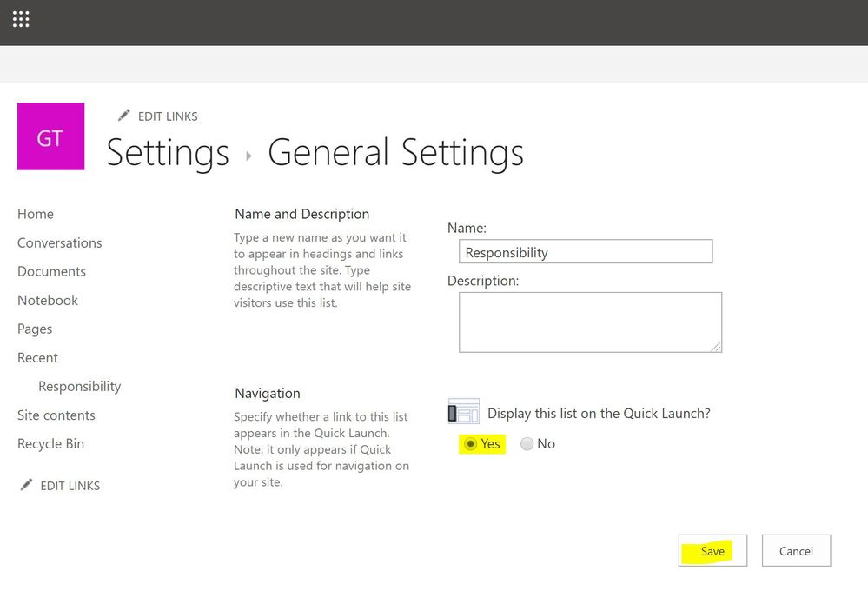Click the pencil icon beside top EDIT LINKS
The width and height of the screenshot is (868, 611).
coord(124,116)
